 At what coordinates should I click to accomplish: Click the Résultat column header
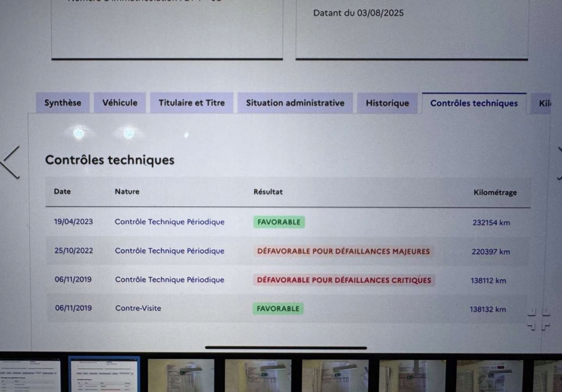(x=268, y=192)
